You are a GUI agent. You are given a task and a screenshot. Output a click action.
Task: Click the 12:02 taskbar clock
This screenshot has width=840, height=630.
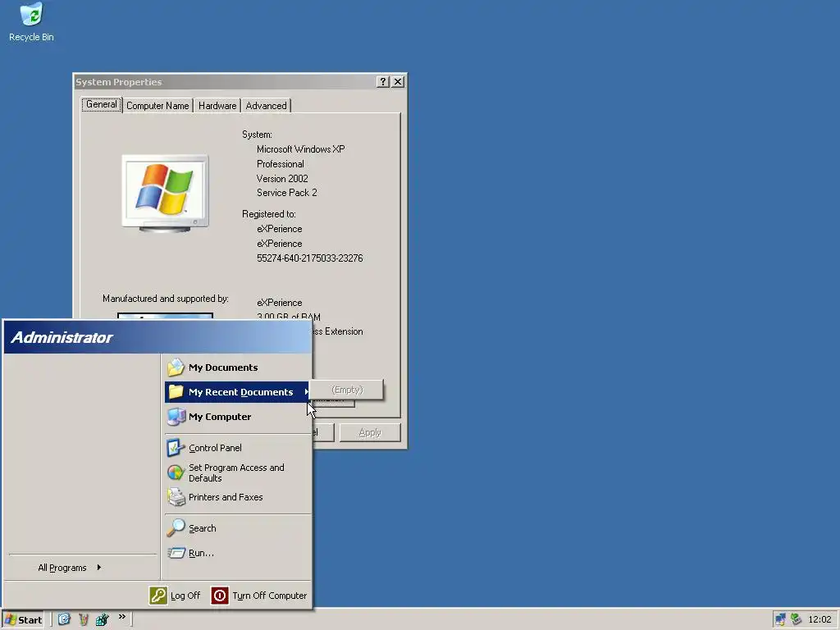point(819,620)
